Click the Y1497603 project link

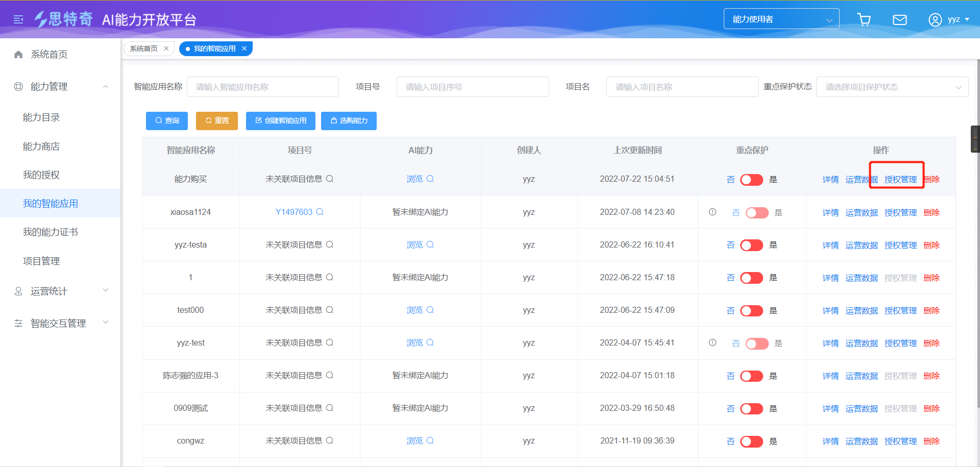point(294,212)
